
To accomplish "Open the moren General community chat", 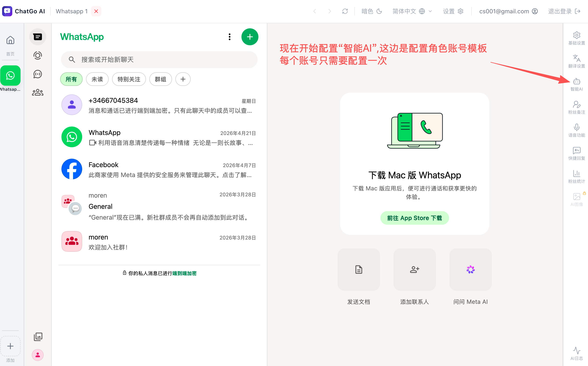I will tap(159, 207).
